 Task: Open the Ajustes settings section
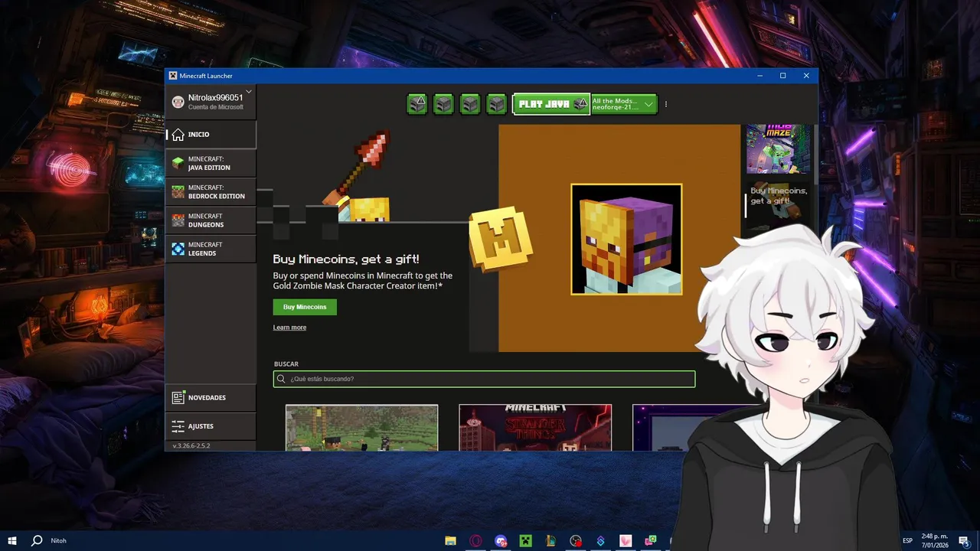211,426
